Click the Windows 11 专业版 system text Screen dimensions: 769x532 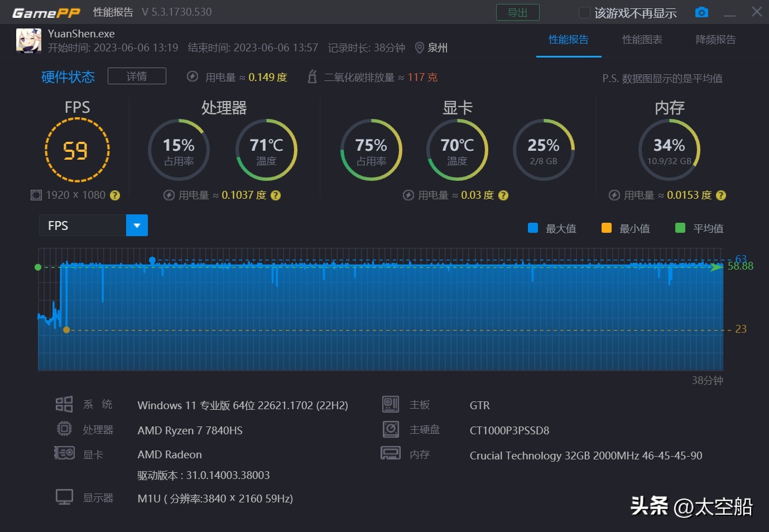coord(243,405)
